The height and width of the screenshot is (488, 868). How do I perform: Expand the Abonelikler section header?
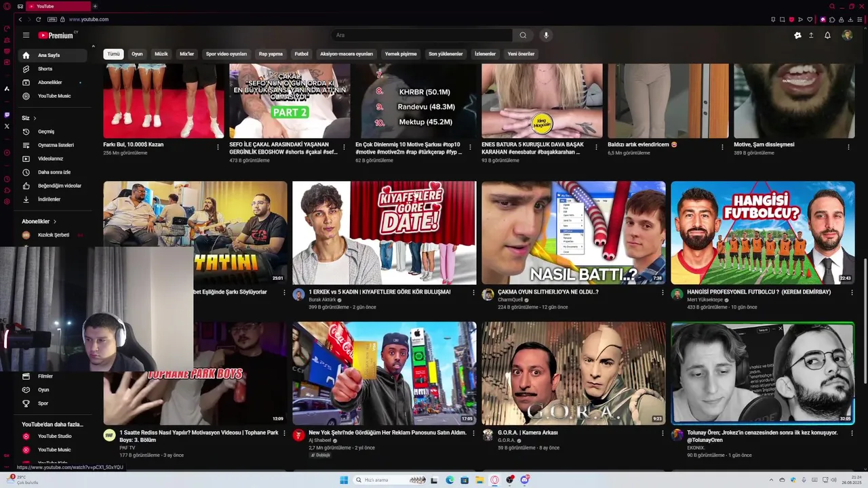(39, 222)
